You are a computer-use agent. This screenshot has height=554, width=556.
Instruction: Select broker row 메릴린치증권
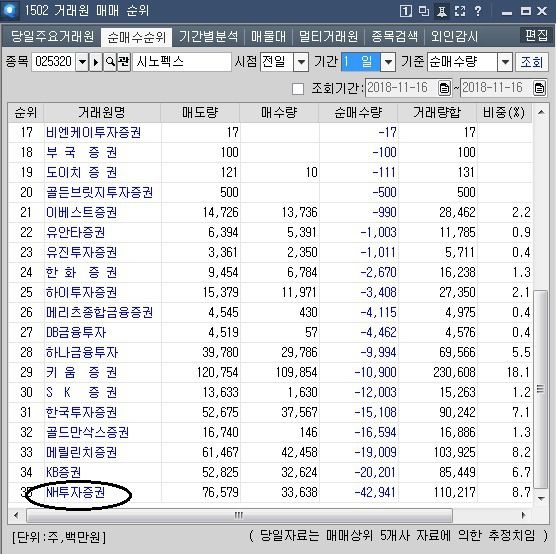pos(270,452)
